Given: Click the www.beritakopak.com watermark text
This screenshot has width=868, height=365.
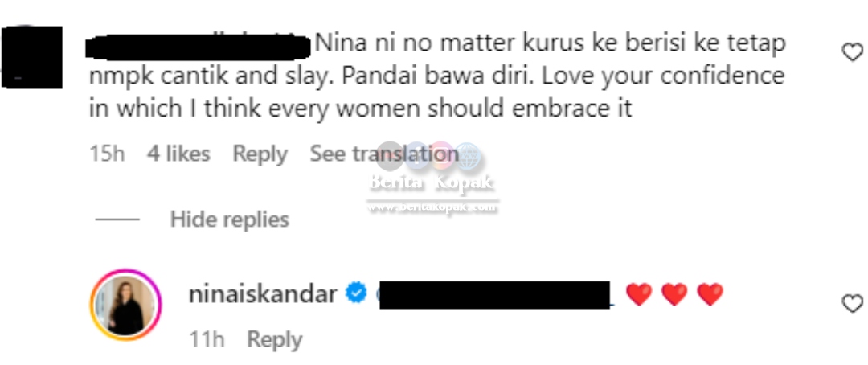Looking at the screenshot, I should click(433, 207).
